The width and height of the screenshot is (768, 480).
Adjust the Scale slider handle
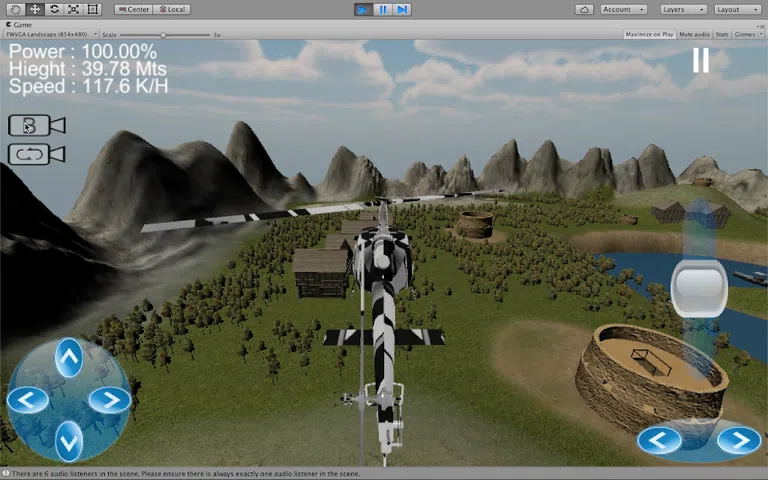tap(163, 35)
